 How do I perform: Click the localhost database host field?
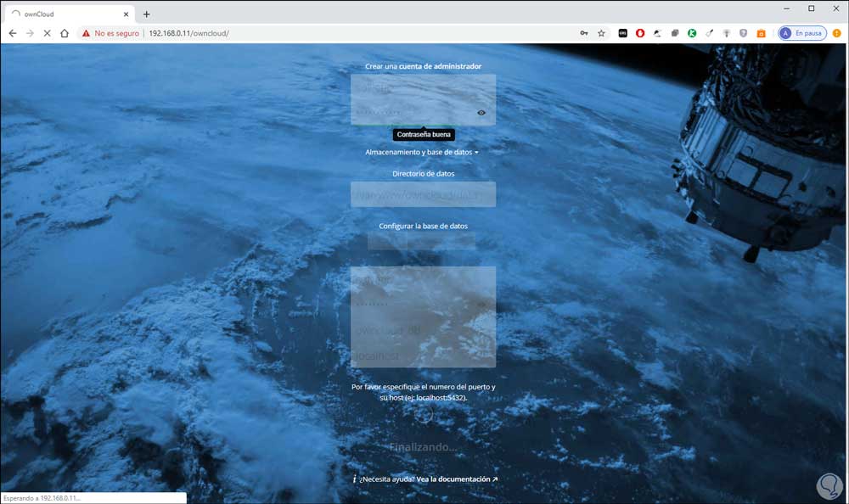[423, 356]
